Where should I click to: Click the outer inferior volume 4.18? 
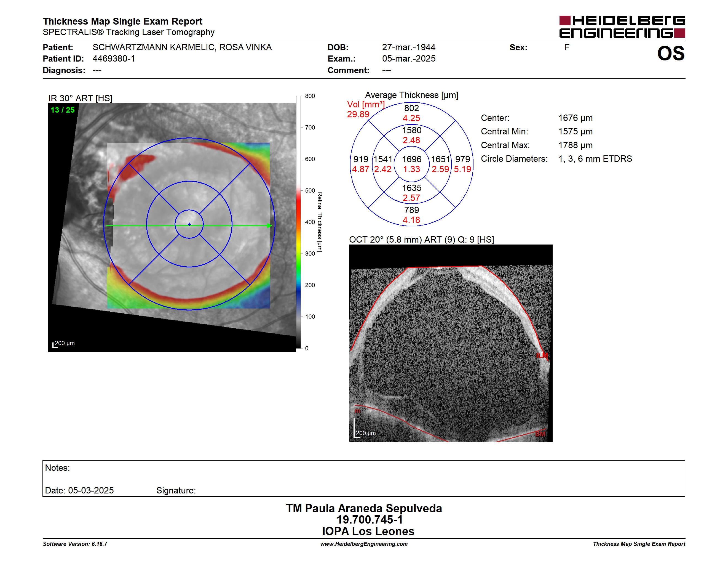[412, 220]
